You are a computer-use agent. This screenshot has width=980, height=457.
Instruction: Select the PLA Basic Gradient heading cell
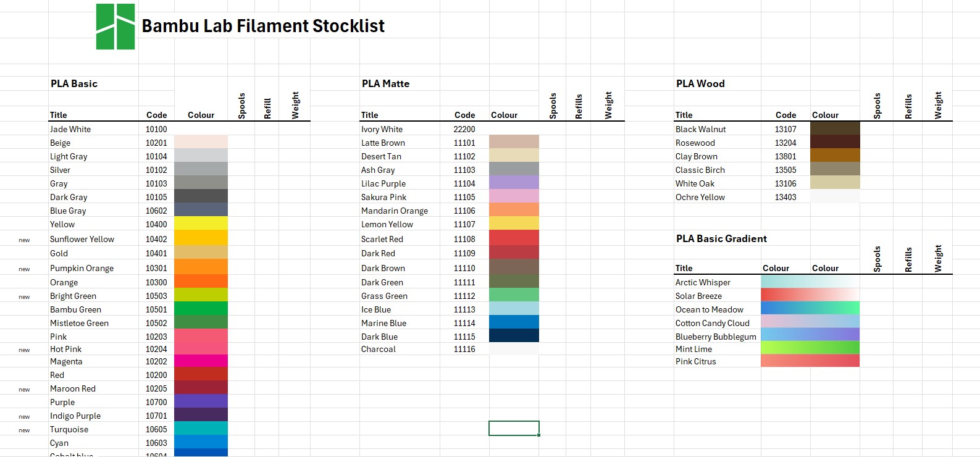(721, 239)
